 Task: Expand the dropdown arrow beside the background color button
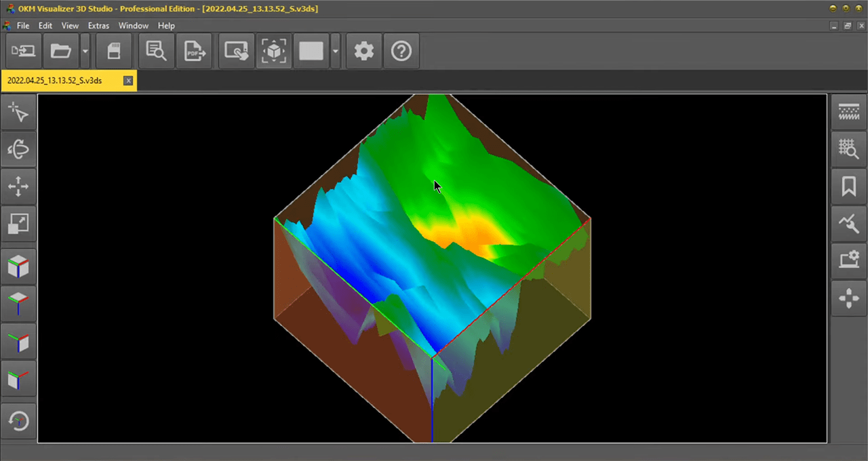tap(336, 51)
